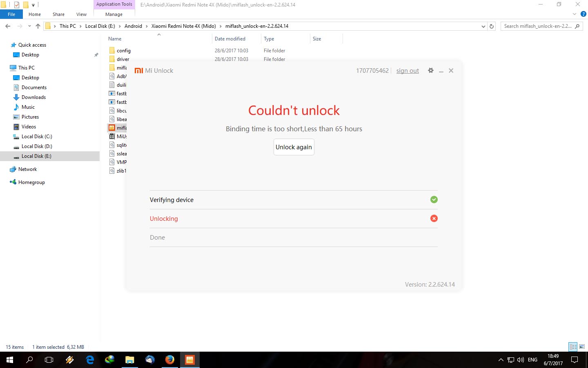Click This PC in the address breadcrumb

pyautogui.click(x=68, y=26)
